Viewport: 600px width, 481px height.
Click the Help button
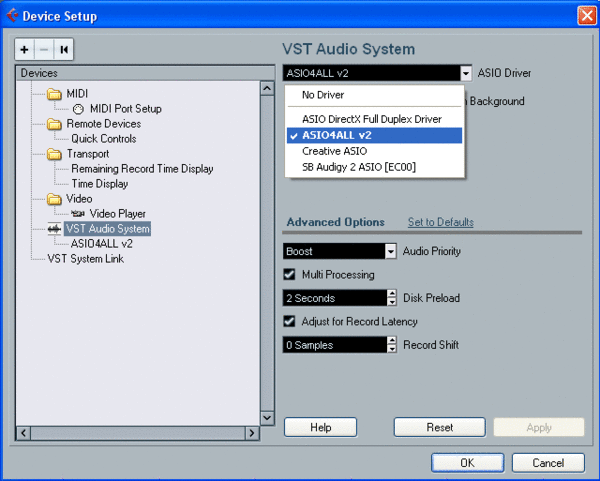coord(320,427)
